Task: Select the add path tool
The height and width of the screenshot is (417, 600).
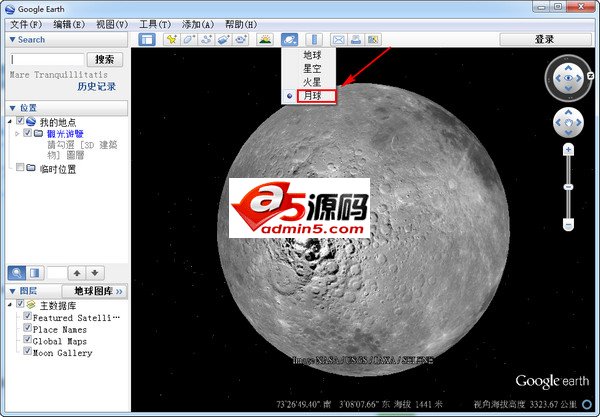Action: [206, 40]
